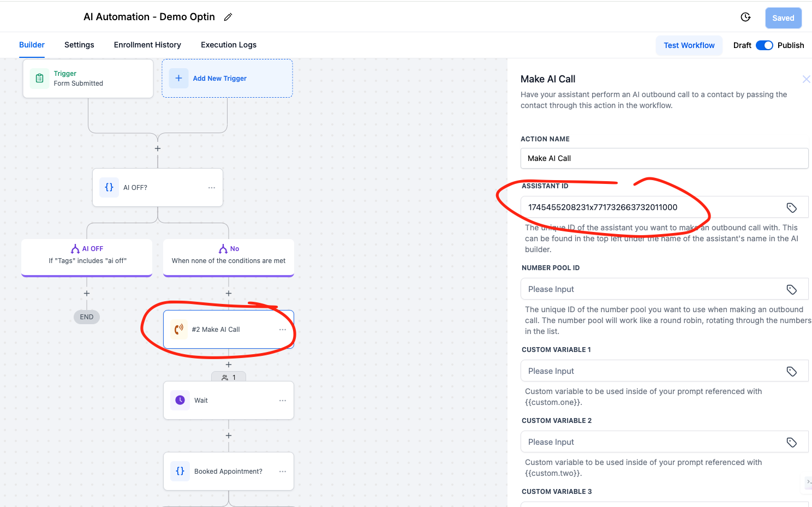Click the clock icon on the Wait node
The width and height of the screenshot is (812, 507).
[180, 400]
